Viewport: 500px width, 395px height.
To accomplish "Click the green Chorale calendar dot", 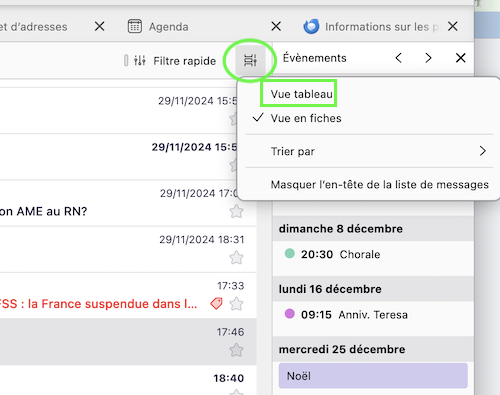I will pyautogui.click(x=290, y=253).
